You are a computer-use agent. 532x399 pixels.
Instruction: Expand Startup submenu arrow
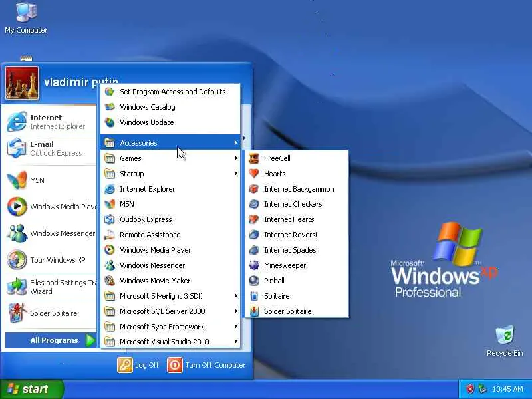pyautogui.click(x=236, y=174)
